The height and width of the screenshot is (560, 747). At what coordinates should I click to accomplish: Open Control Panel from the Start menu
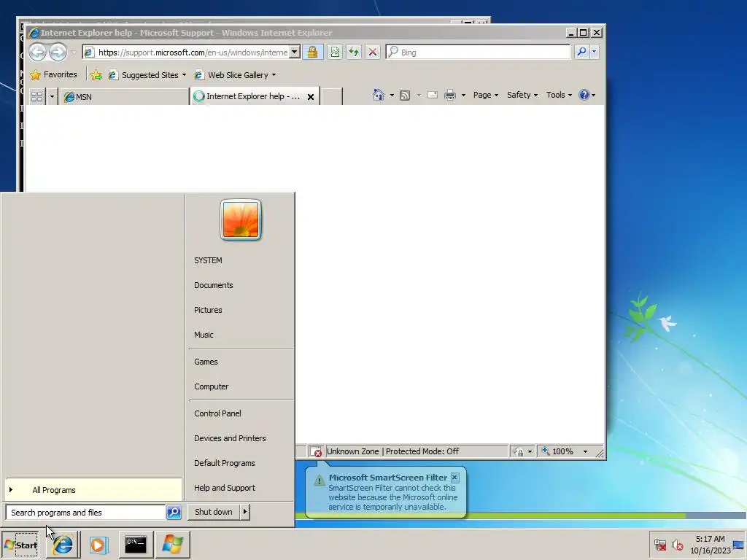[x=241, y=413]
